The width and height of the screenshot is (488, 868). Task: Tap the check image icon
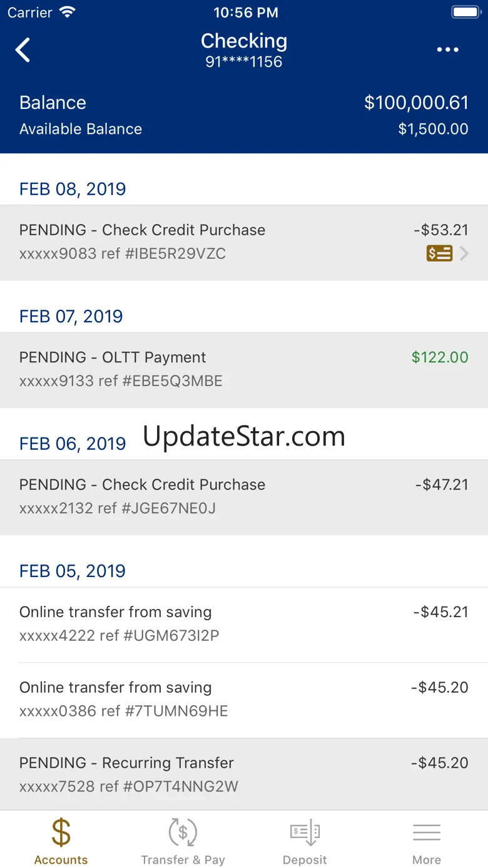pyautogui.click(x=439, y=253)
